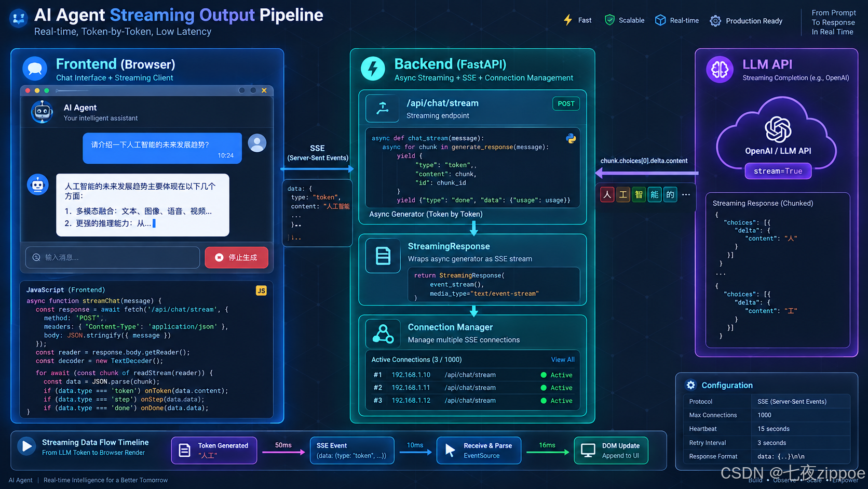Image resolution: width=868 pixels, height=489 pixels.
Task: Click the POST method badge
Action: pyautogui.click(x=566, y=103)
